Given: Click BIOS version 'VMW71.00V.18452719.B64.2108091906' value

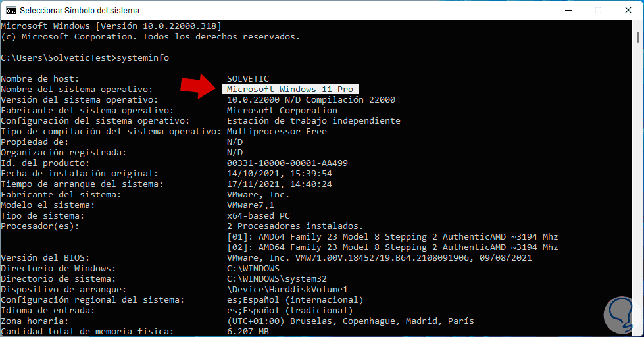Looking at the screenshot, I should (382, 258).
